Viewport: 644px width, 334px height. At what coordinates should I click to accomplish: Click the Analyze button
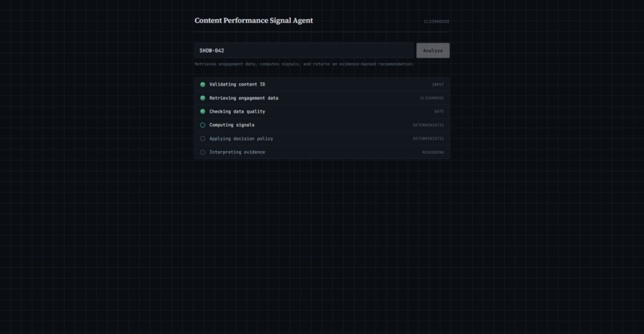pos(433,50)
